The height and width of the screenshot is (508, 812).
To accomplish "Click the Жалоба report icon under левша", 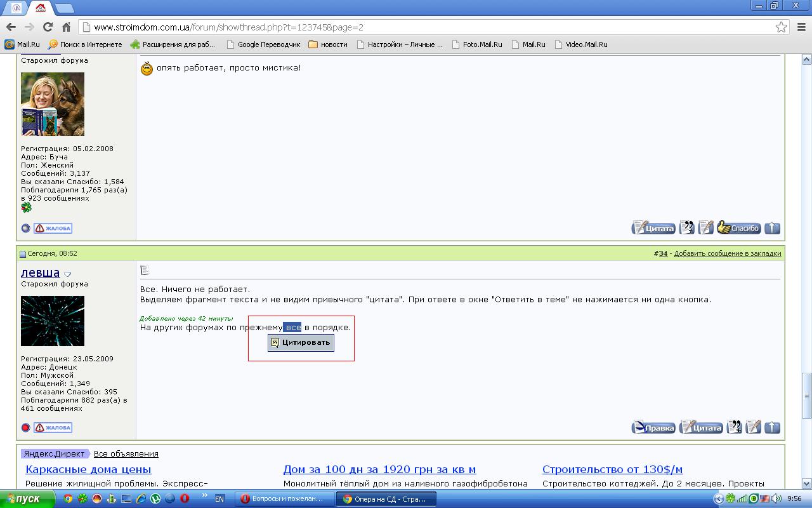I will (x=53, y=427).
